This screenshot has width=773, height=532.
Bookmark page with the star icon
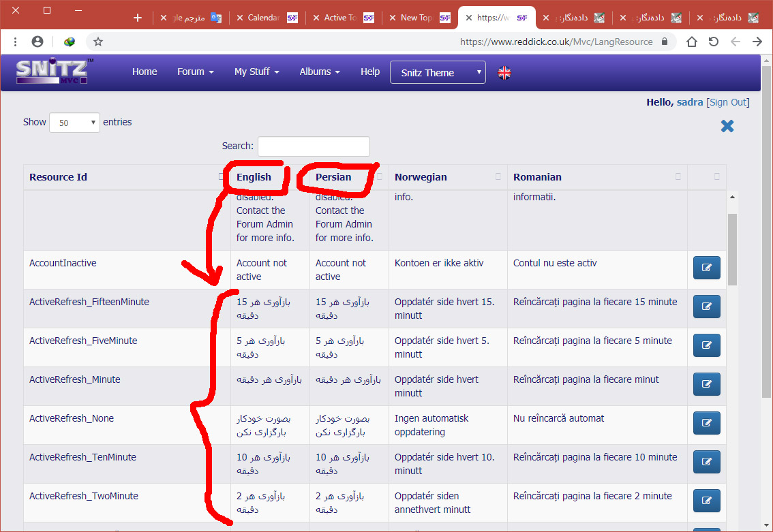[x=98, y=42]
